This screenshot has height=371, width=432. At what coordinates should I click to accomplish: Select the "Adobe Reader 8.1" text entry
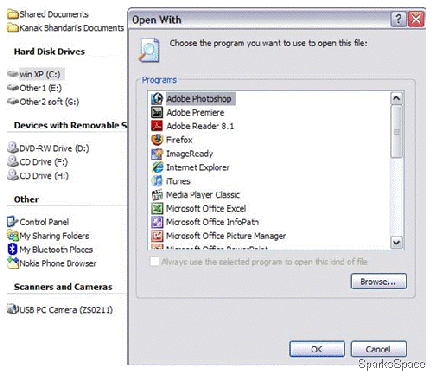pyautogui.click(x=200, y=126)
